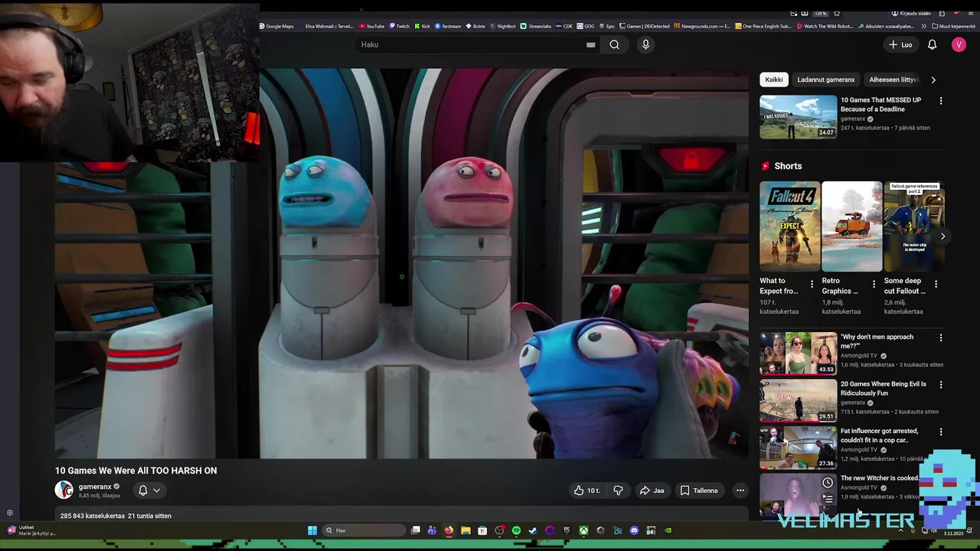The width and height of the screenshot is (980, 551).
Task: Open Fallout 4 'What to Expect' short thumbnail
Action: 789,227
